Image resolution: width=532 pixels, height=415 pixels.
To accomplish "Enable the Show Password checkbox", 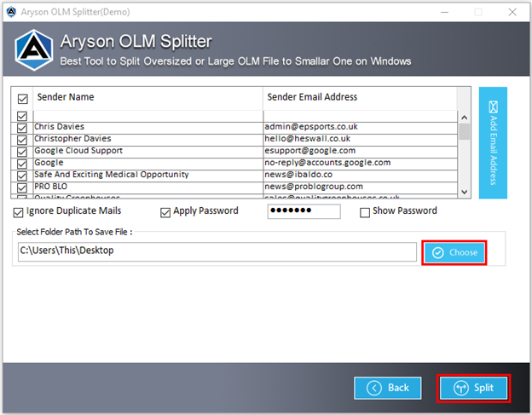I will click(365, 212).
